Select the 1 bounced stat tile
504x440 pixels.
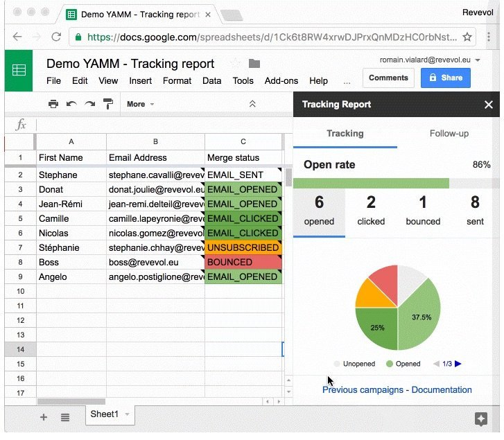tap(423, 211)
